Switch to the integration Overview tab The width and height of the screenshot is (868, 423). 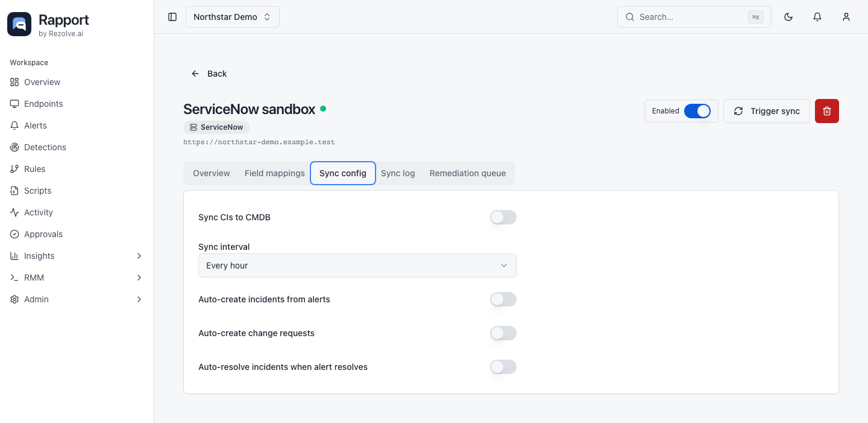click(212, 173)
